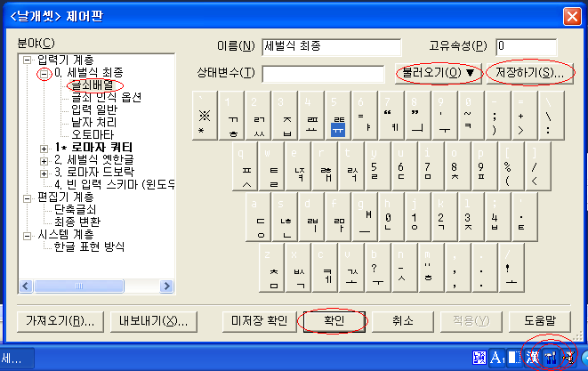
Task: Select the 2 key on the keyboard layout
Action: [x=258, y=115]
